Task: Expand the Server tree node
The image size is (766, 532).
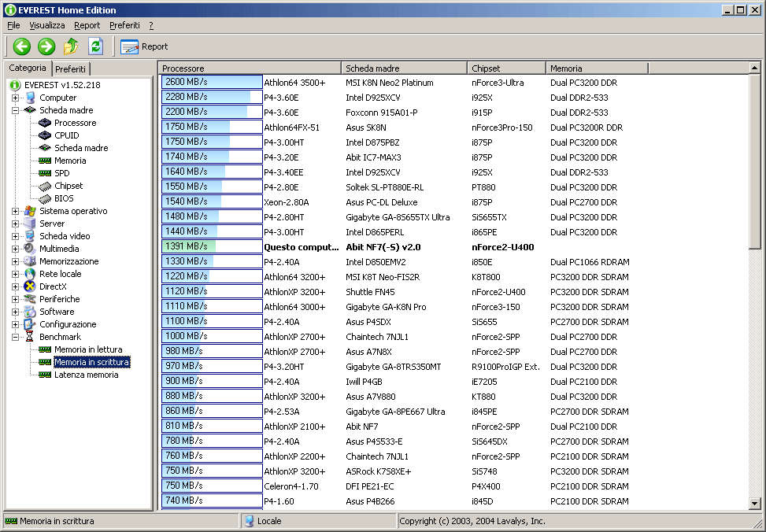Action: pos(15,224)
